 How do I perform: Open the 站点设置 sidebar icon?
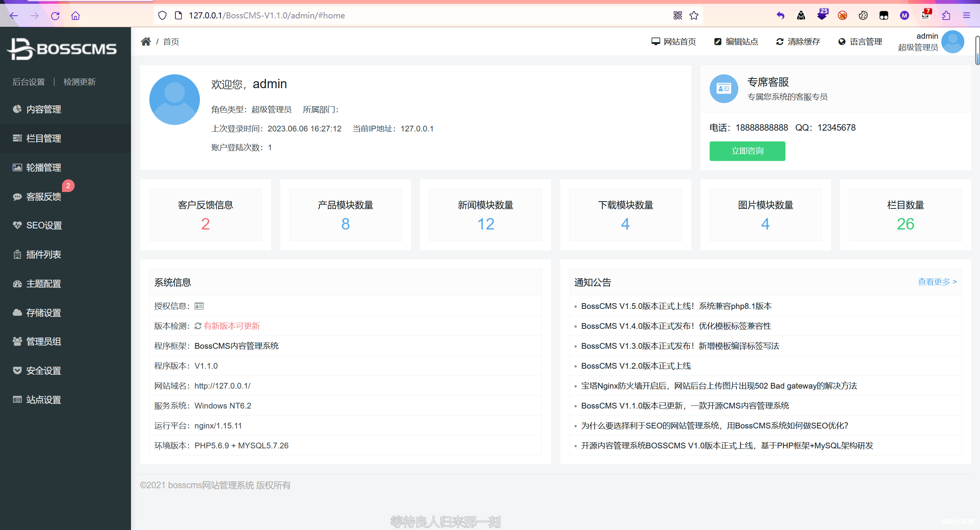coord(17,399)
